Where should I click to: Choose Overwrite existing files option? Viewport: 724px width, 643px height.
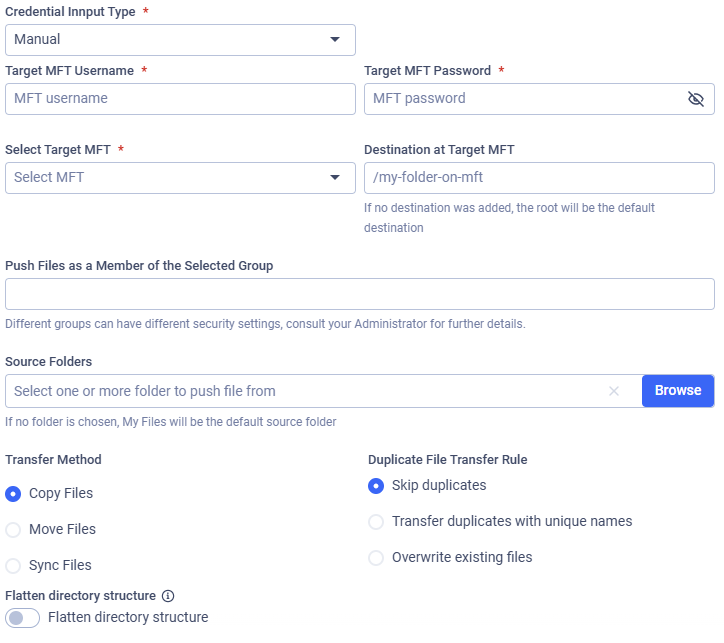[x=376, y=558]
